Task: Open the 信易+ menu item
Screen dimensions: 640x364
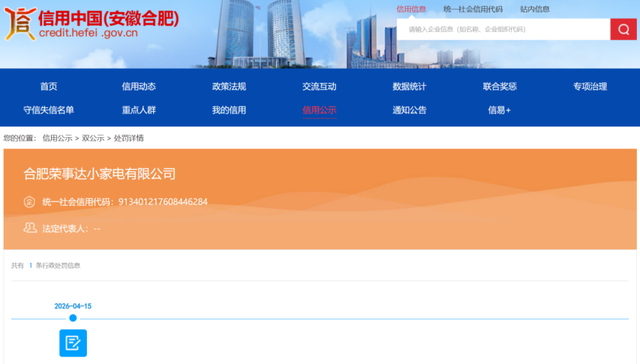Action: pos(499,110)
